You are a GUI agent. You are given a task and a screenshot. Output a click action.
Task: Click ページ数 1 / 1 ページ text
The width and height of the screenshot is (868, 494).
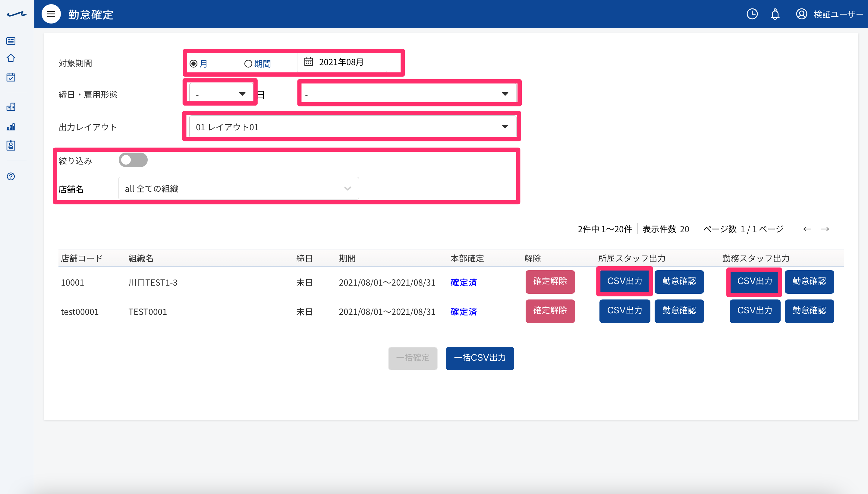[743, 229]
